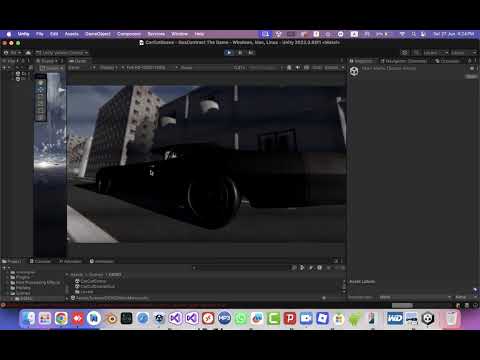Switch to the Game tab
Screen dimensions: 480x360
coord(78,61)
